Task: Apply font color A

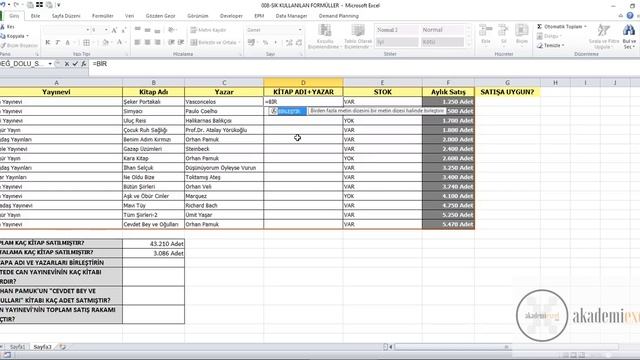Action: [120, 42]
